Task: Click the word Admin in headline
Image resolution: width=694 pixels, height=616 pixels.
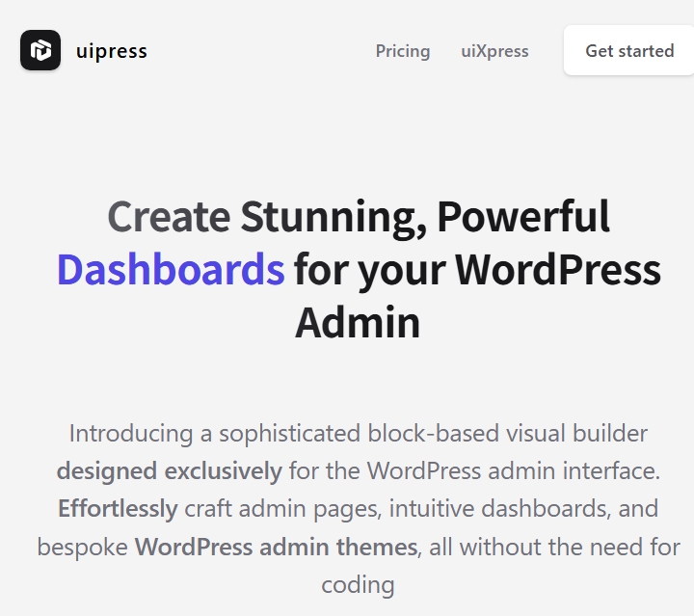Action: [358, 323]
